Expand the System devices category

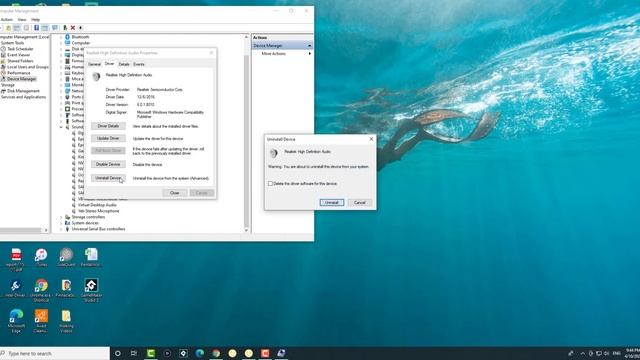pos(61,223)
